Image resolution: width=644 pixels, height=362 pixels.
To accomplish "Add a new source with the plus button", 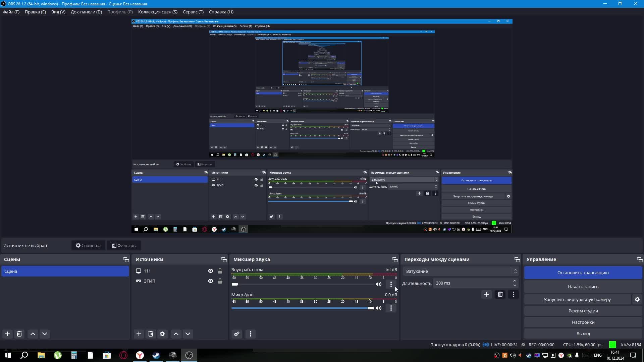I will 139,334.
